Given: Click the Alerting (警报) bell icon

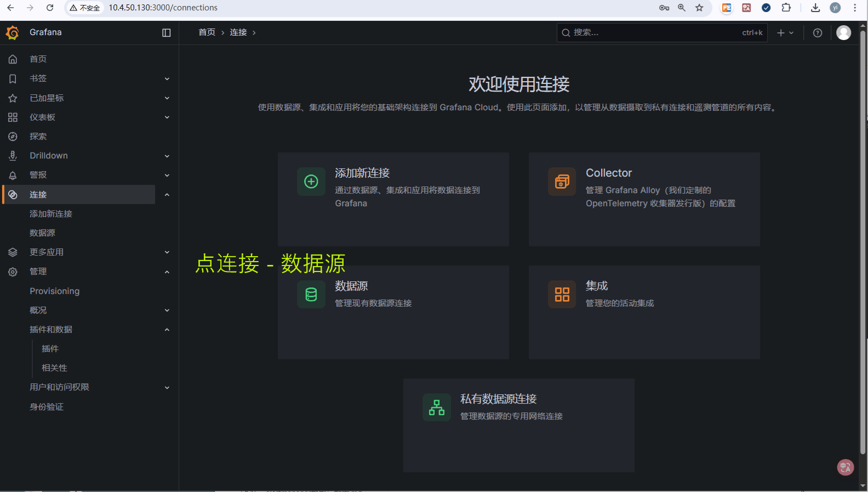Looking at the screenshot, I should (x=13, y=175).
